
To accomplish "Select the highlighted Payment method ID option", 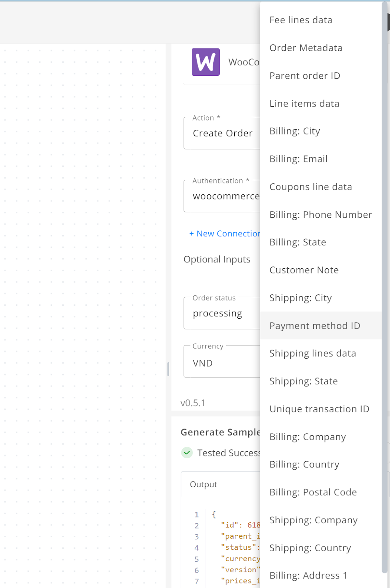I will pos(321,326).
